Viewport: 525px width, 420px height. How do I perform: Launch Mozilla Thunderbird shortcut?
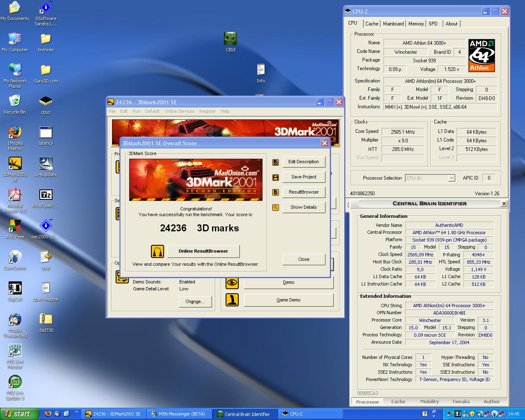(x=15, y=325)
